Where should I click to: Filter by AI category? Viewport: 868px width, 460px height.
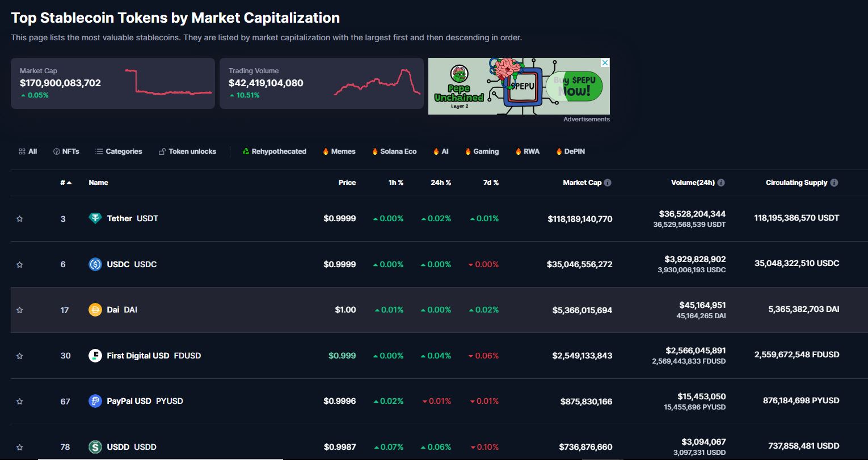tap(441, 151)
